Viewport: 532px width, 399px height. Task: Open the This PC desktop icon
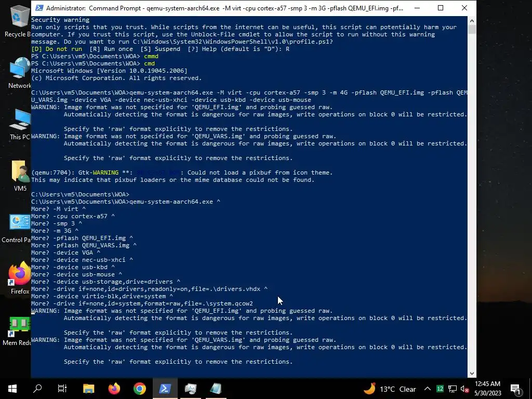pos(20,124)
